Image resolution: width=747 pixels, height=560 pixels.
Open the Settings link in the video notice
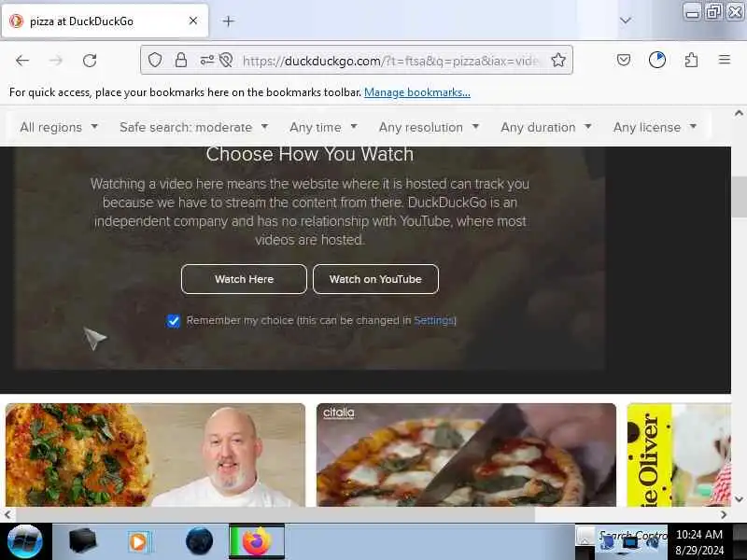click(x=433, y=320)
